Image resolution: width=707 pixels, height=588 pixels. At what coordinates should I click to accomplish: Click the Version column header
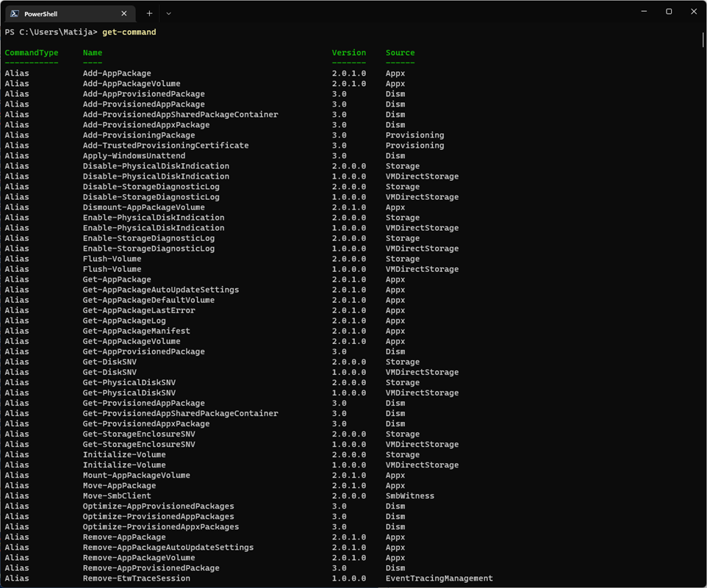(x=349, y=53)
